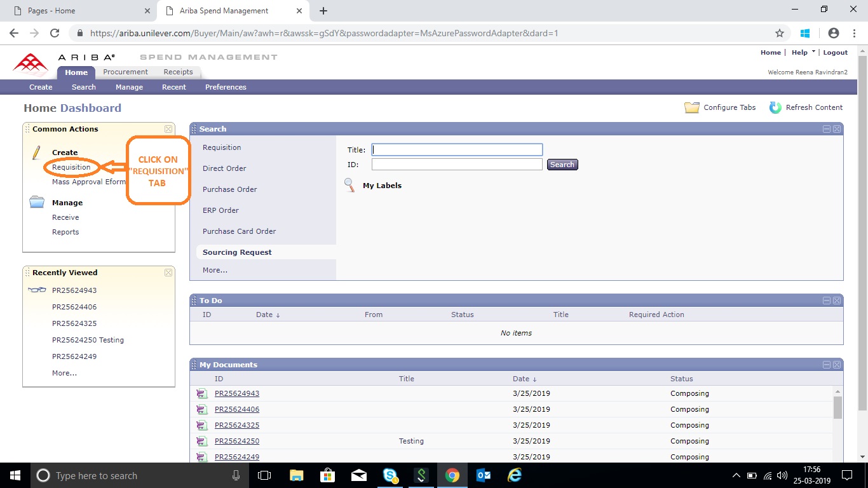The image size is (868, 488).
Task: Close the Common Actions panel
Action: [168, 129]
